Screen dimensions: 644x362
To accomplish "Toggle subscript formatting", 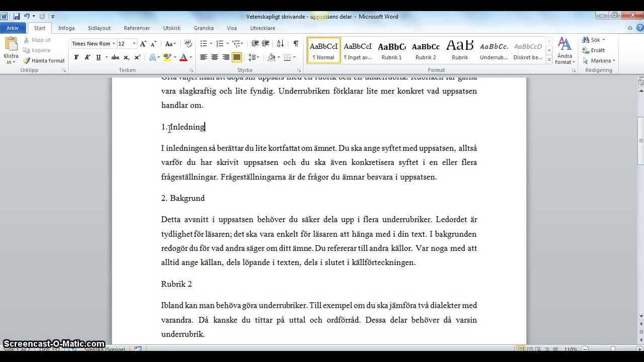I will pos(126,57).
